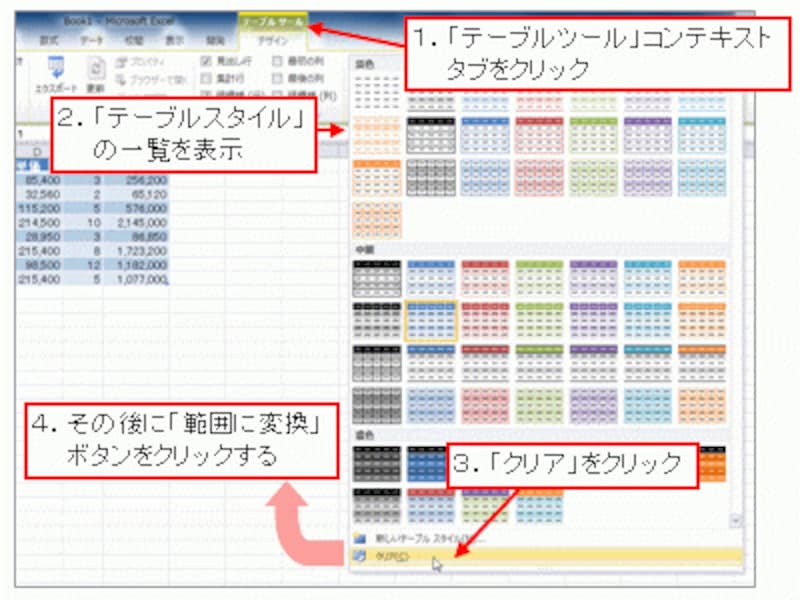Pick the light red gridded style
Screen dimensions: 800x600
(539, 178)
